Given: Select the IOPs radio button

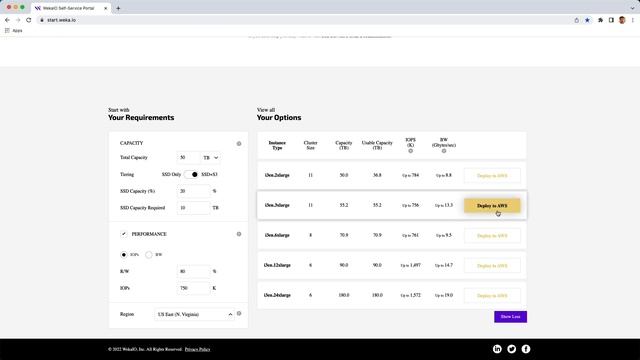Looking at the screenshot, I should point(124,255).
